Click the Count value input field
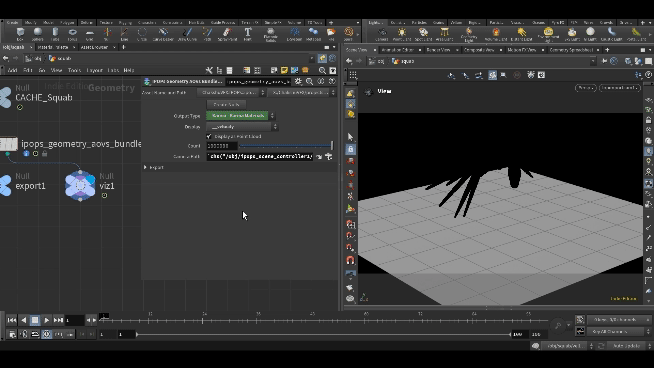 222,146
